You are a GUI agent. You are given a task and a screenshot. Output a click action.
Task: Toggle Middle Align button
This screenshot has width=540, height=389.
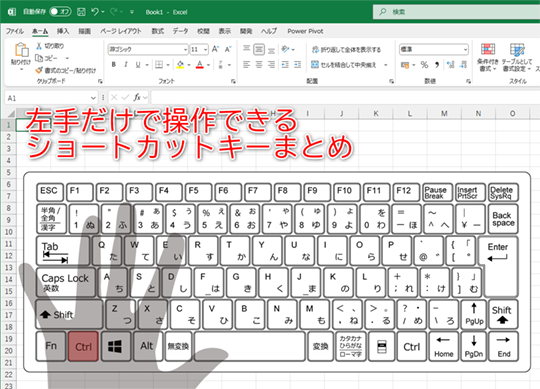[259, 49]
